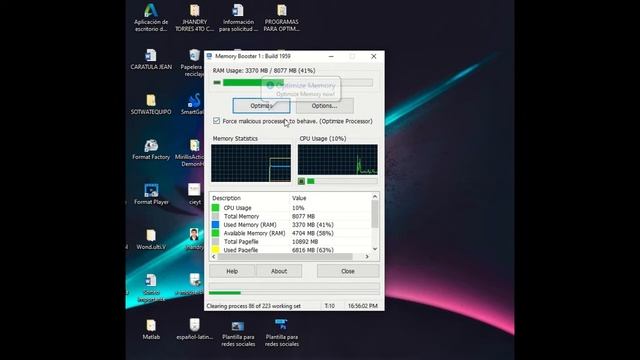Screen dimensions: 640x360
Task: Open Matlab desktop icon
Action: tap(151, 330)
